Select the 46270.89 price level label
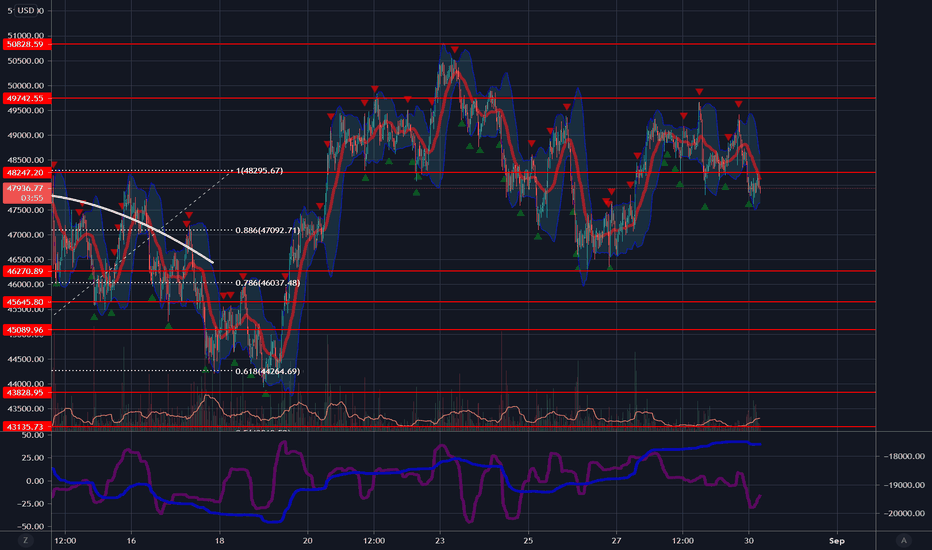Viewport: 932px width, 550px height. [x=27, y=271]
